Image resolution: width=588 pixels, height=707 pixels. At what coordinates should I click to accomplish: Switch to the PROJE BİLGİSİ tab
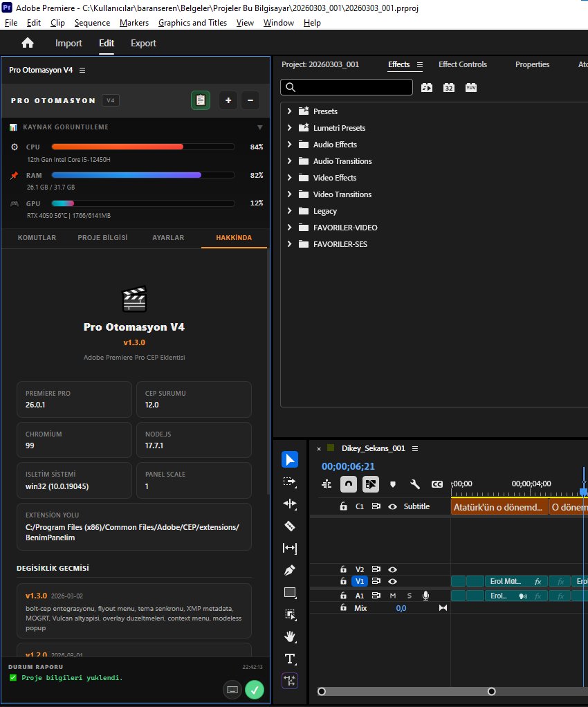[102, 237]
